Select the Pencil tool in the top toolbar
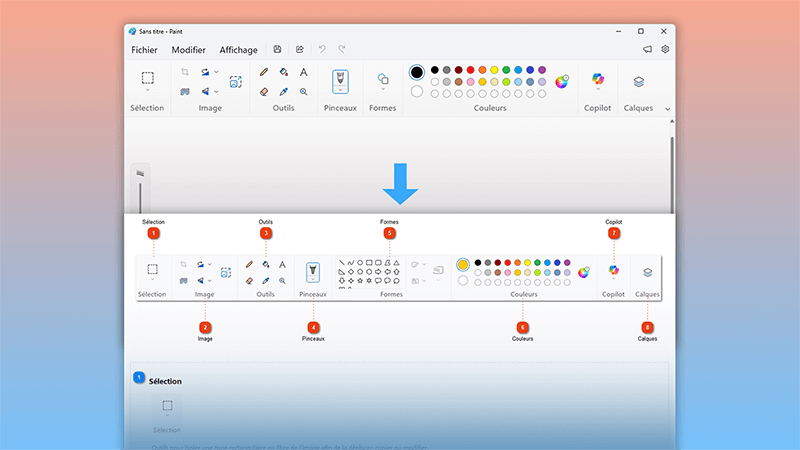 [264, 72]
